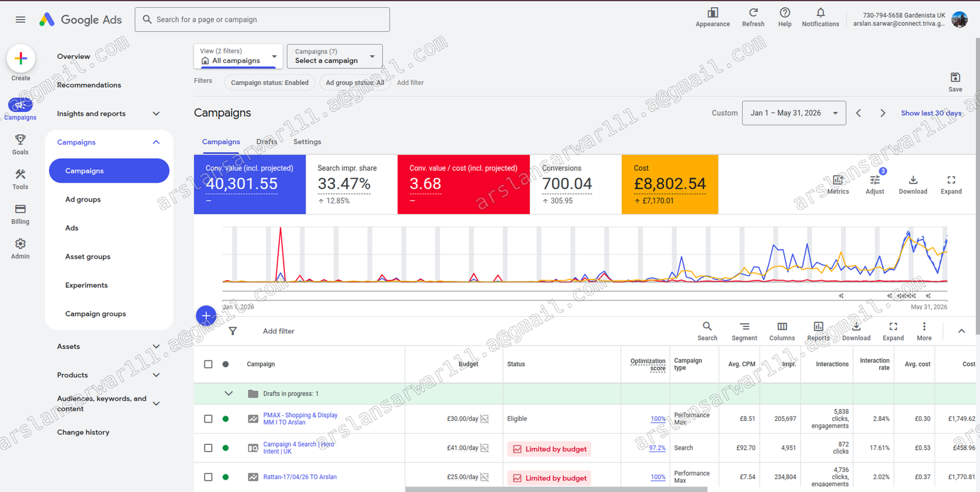Toggle status of Rattan-17/04/26 campaign

click(x=226, y=477)
